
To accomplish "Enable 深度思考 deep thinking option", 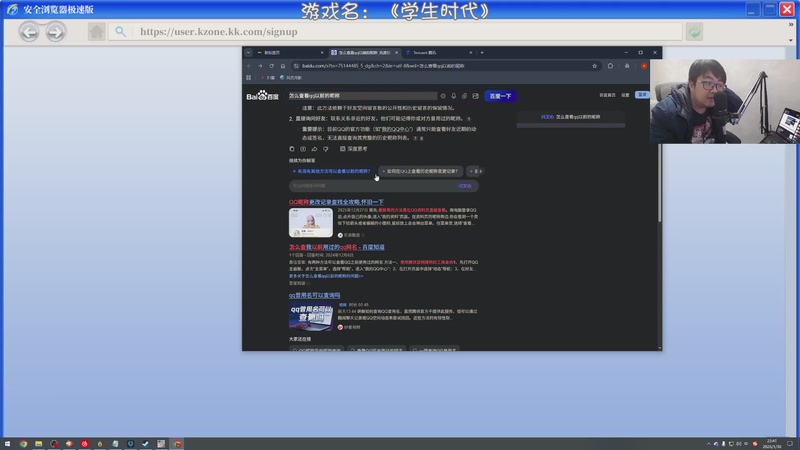I will [354, 149].
